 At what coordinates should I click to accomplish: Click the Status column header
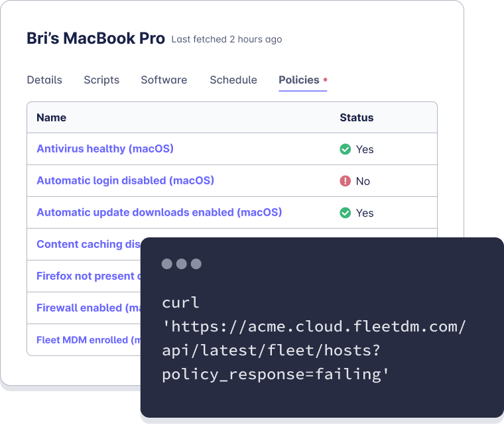pyautogui.click(x=357, y=118)
